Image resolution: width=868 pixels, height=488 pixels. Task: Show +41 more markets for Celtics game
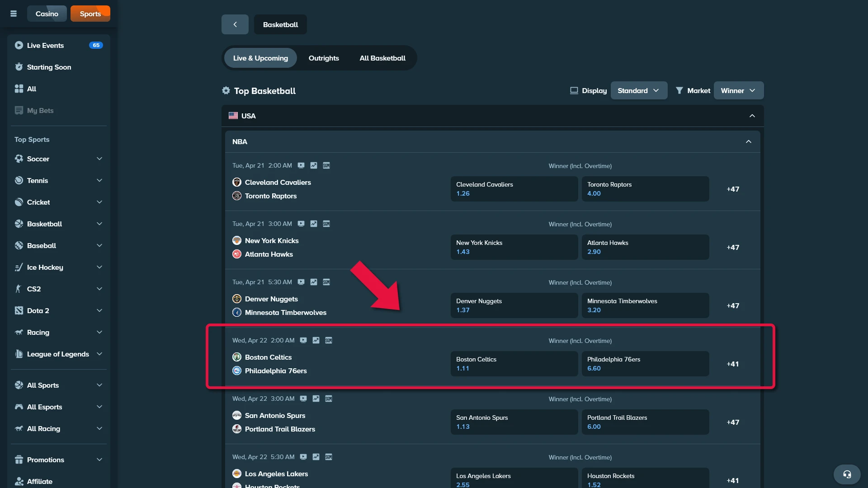coord(733,364)
